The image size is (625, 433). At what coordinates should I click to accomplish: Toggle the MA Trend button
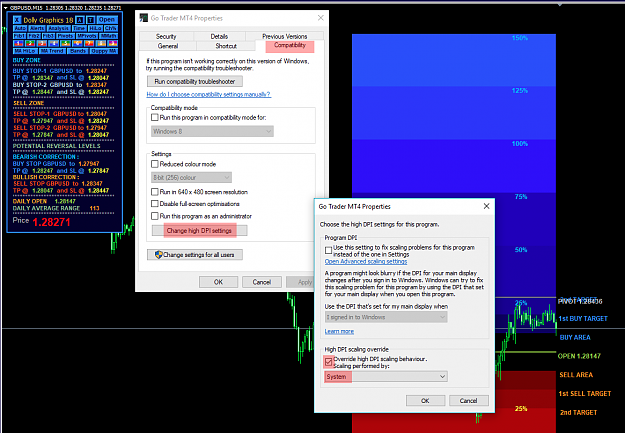coord(53,51)
